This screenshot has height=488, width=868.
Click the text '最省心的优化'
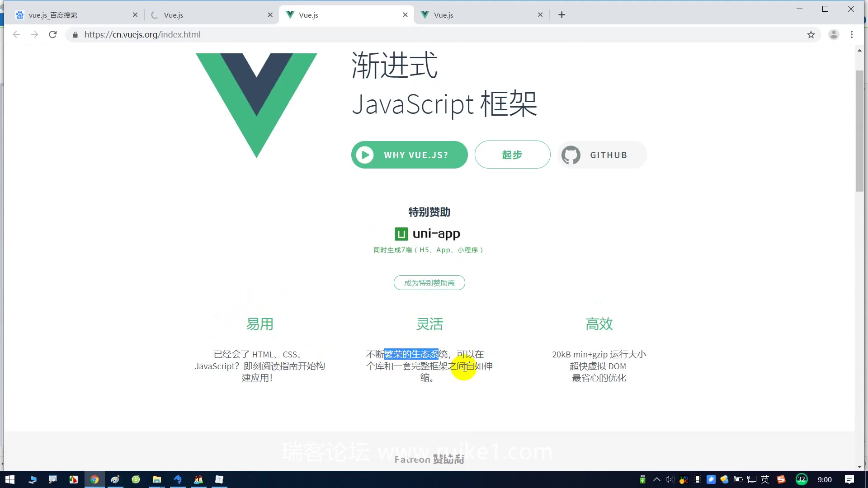(x=599, y=378)
